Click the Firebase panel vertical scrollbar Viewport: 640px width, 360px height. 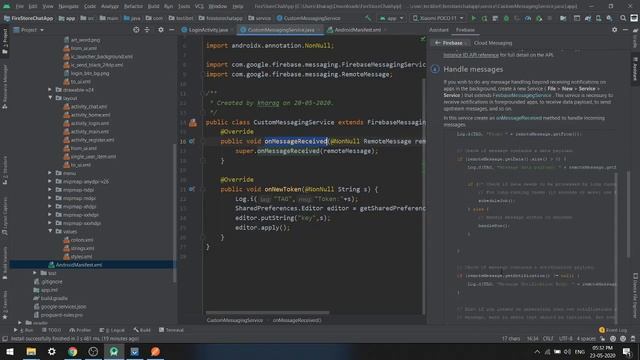click(629, 214)
